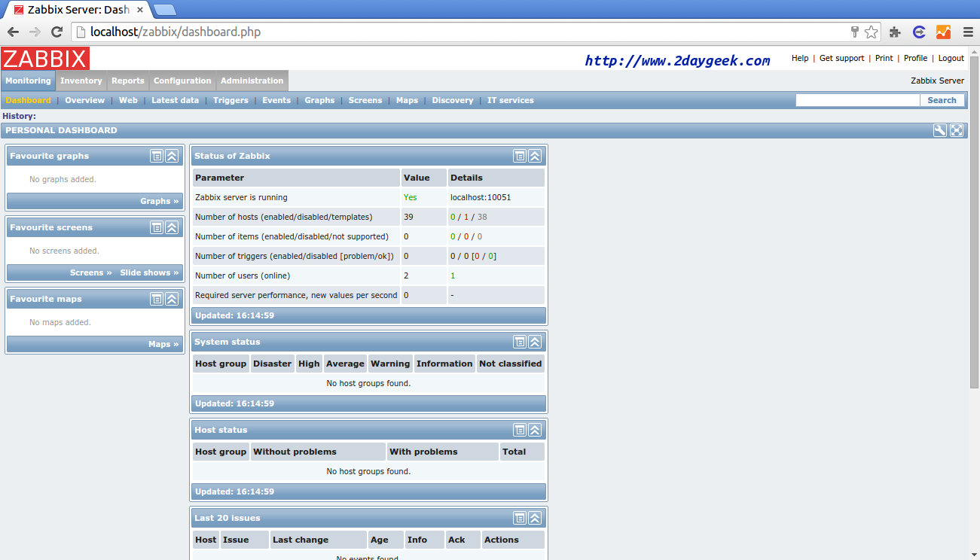Screen dimensions: 980x560
Task: Open the Dashboard submenu item
Action: pos(29,100)
